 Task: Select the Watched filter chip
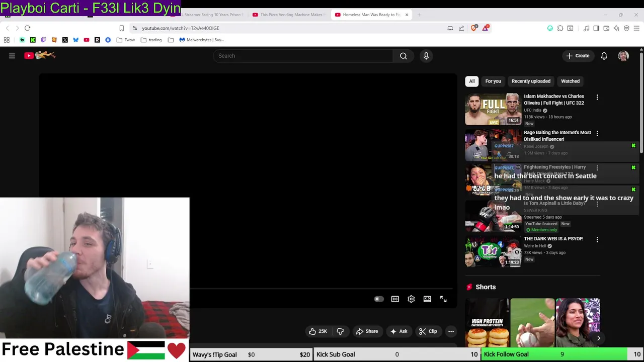[570, 81]
